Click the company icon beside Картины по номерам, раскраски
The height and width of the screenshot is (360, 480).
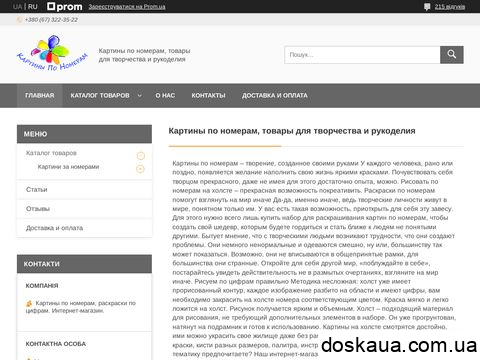pos(29,303)
